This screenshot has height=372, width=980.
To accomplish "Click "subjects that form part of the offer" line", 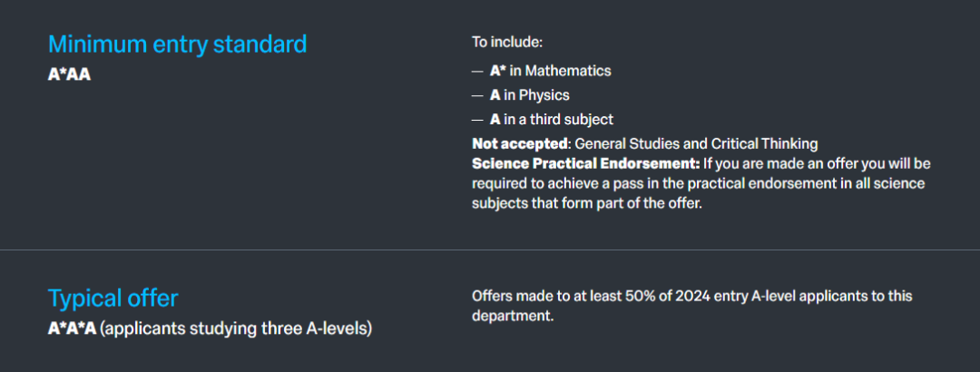I will click(587, 203).
